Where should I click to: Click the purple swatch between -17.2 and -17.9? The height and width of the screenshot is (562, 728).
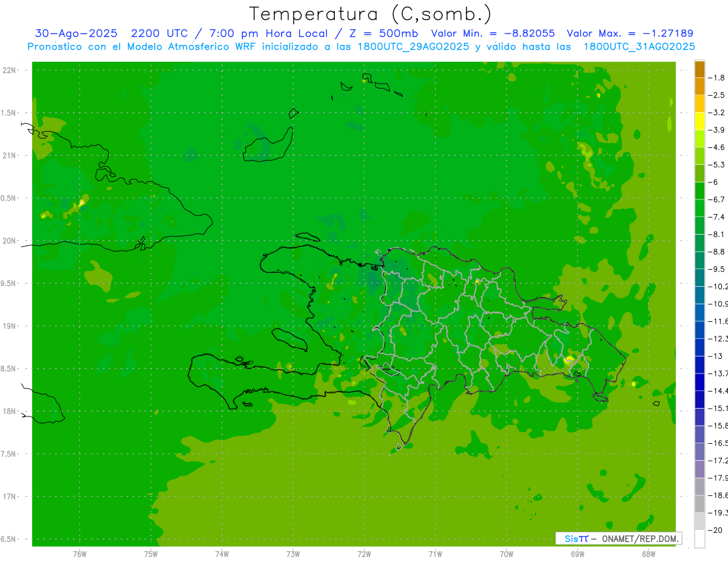[699, 469]
